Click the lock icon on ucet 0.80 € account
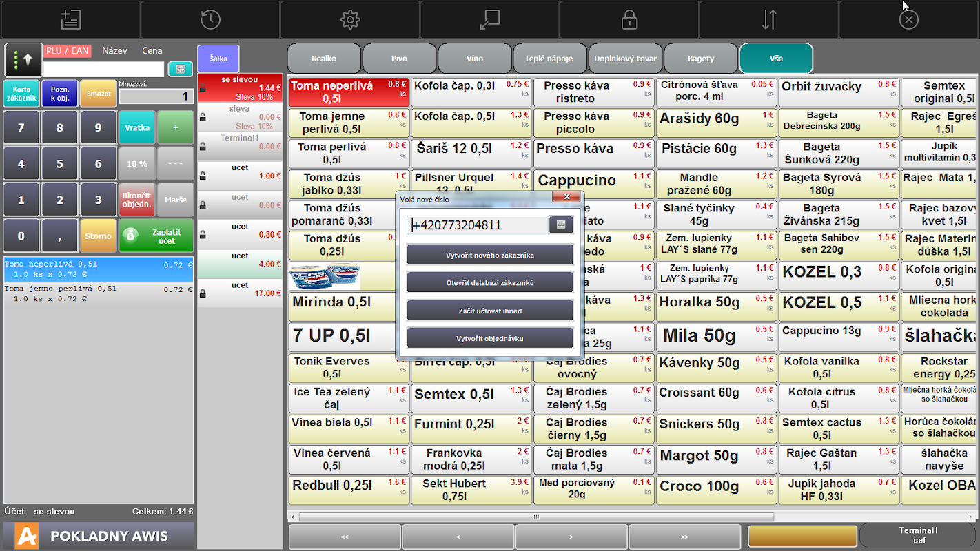 click(x=203, y=235)
